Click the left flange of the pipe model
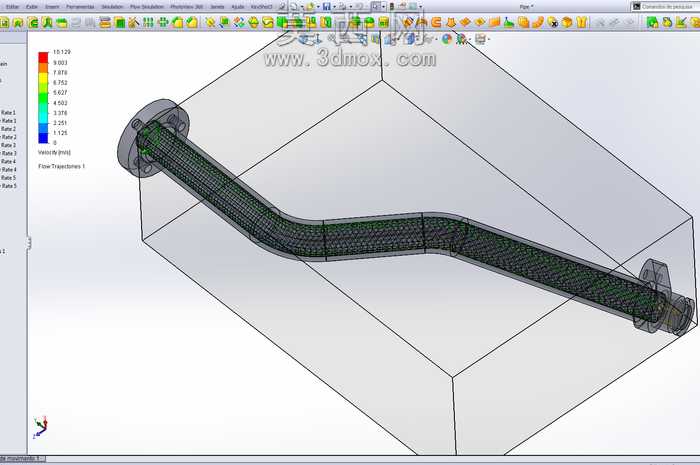Image resolution: width=700 pixels, height=465 pixels. (152, 139)
